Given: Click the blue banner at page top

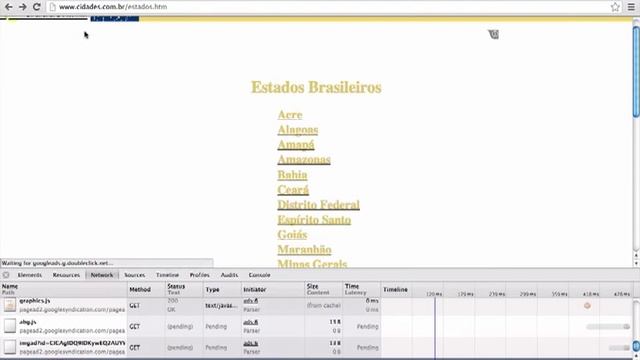Looking at the screenshot, I should click(115, 18).
